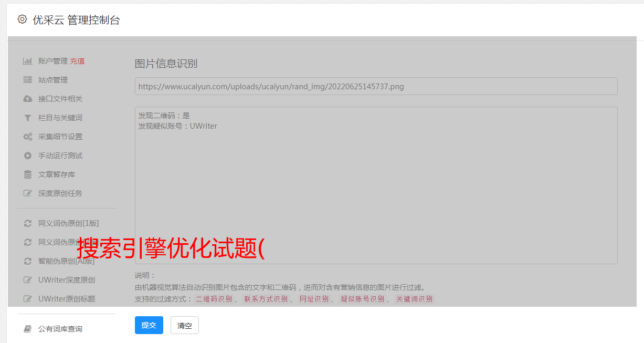Click the blue 提交 submit button
The width and height of the screenshot is (644, 343).
pyautogui.click(x=149, y=325)
